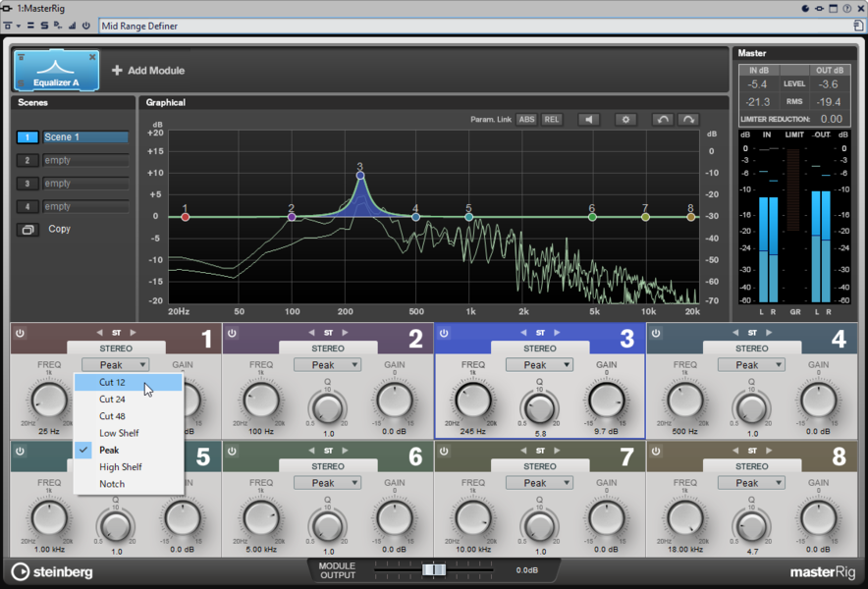This screenshot has height=589, width=868.
Task: Choose Cut 48 from the filter menu
Action: pos(128,416)
